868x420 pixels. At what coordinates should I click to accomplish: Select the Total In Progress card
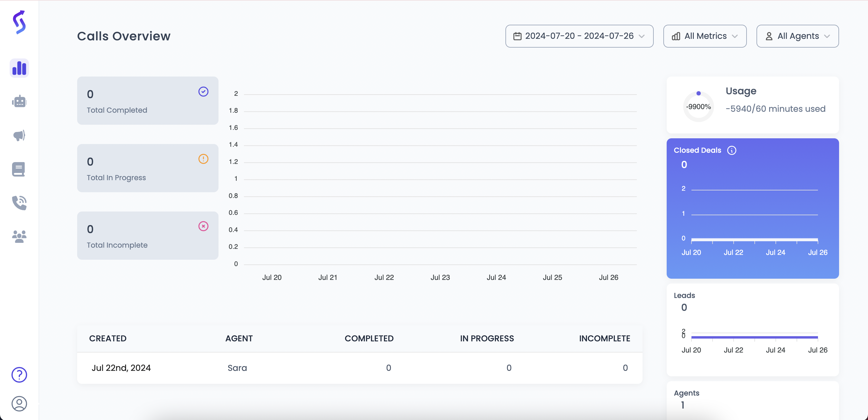click(x=148, y=168)
